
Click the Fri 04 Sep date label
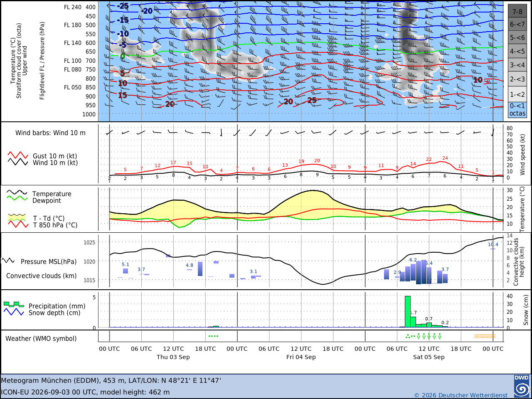pos(301,357)
